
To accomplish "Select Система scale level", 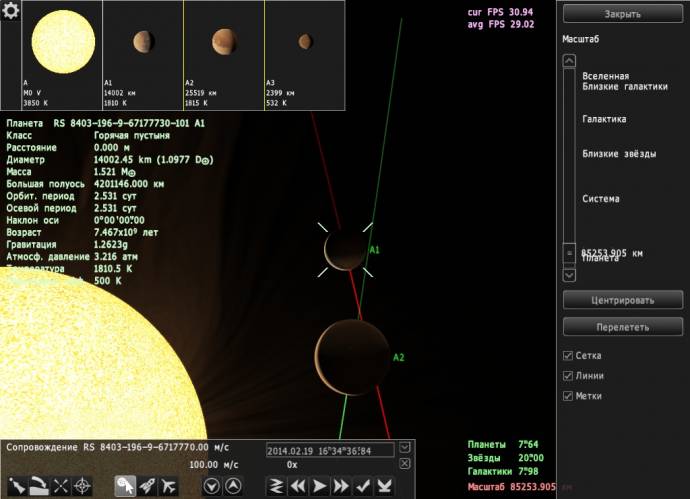I will pyautogui.click(x=601, y=199).
